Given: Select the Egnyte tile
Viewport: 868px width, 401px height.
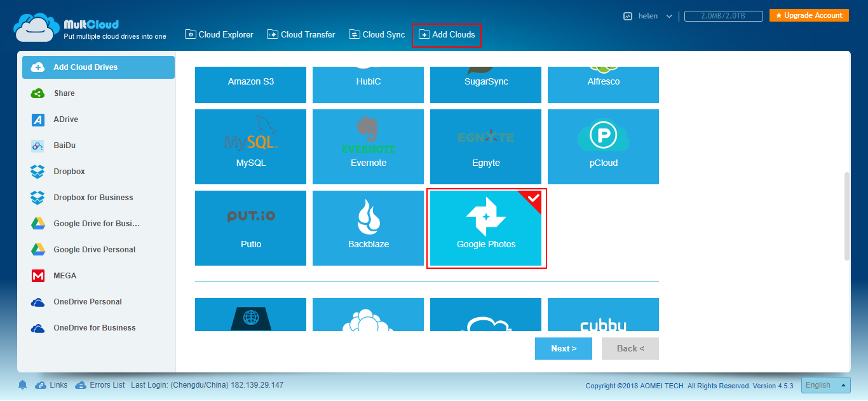Looking at the screenshot, I should (485, 147).
